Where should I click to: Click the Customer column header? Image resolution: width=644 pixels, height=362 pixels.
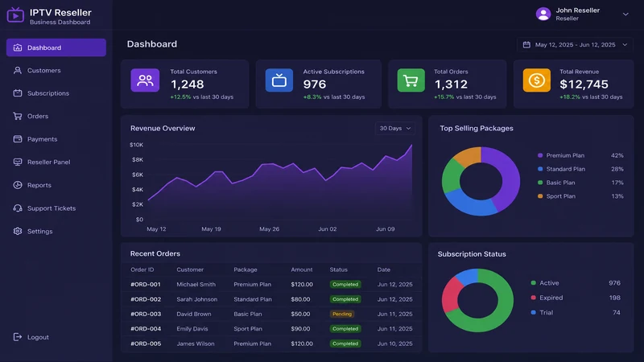[190, 269]
